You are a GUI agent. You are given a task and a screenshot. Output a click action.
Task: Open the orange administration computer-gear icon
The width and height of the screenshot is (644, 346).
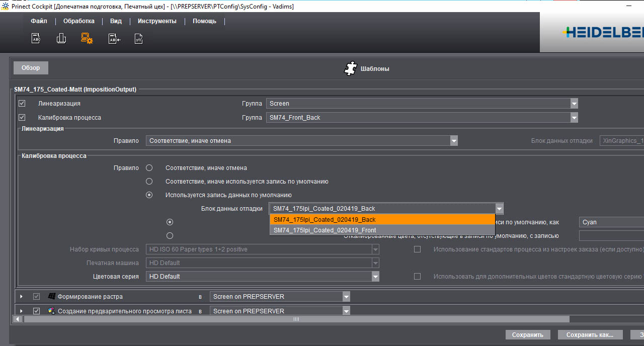click(87, 39)
